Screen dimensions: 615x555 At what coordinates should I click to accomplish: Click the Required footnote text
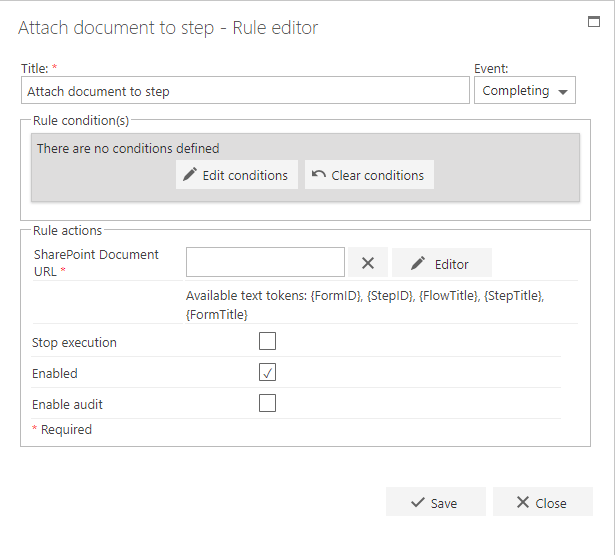click(62, 429)
